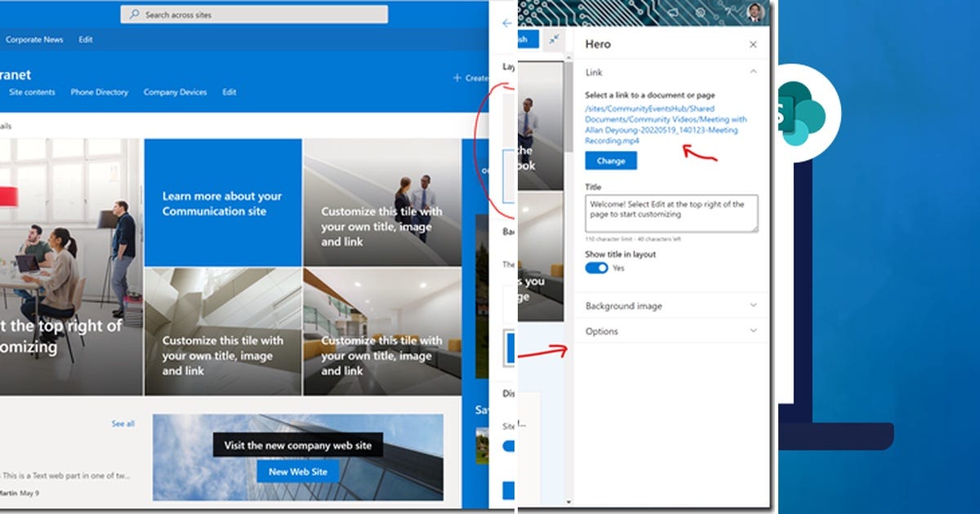Disable the Show title in layout toggle
The height and width of the screenshot is (514, 980).
[597, 268]
